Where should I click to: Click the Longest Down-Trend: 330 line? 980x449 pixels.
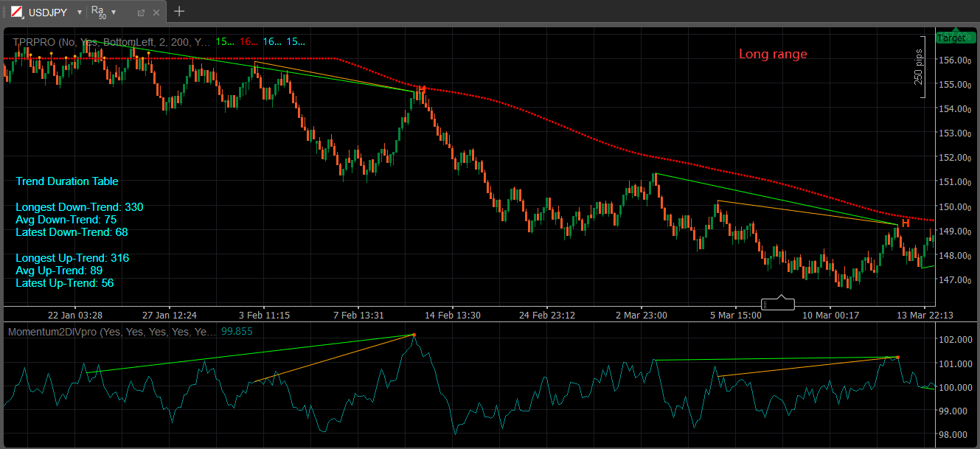80,207
